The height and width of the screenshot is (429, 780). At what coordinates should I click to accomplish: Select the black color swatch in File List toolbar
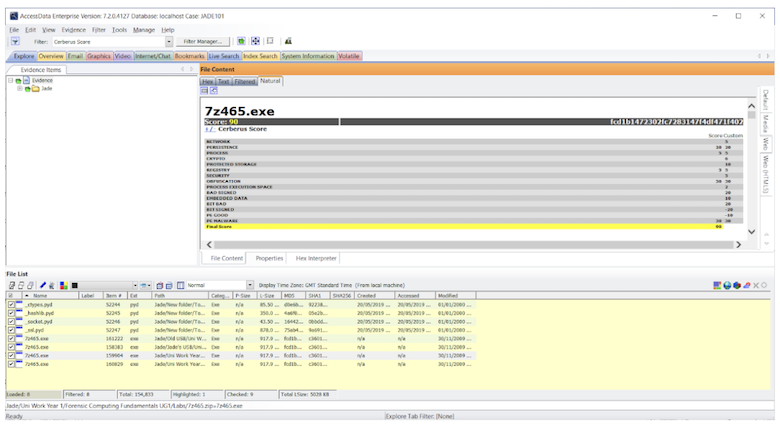(x=75, y=285)
